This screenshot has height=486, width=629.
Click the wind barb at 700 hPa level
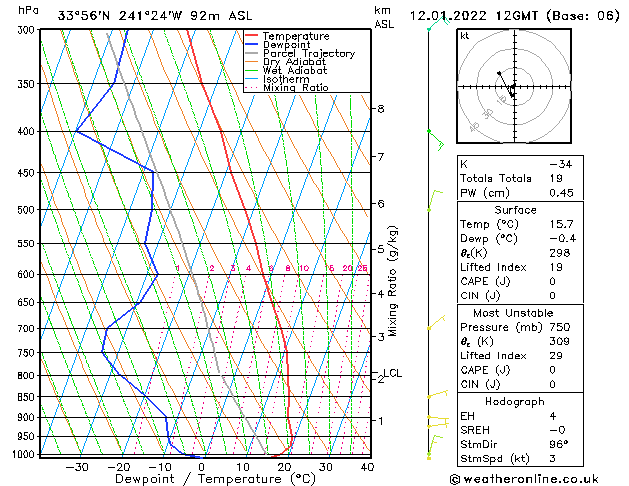point(436,323)
